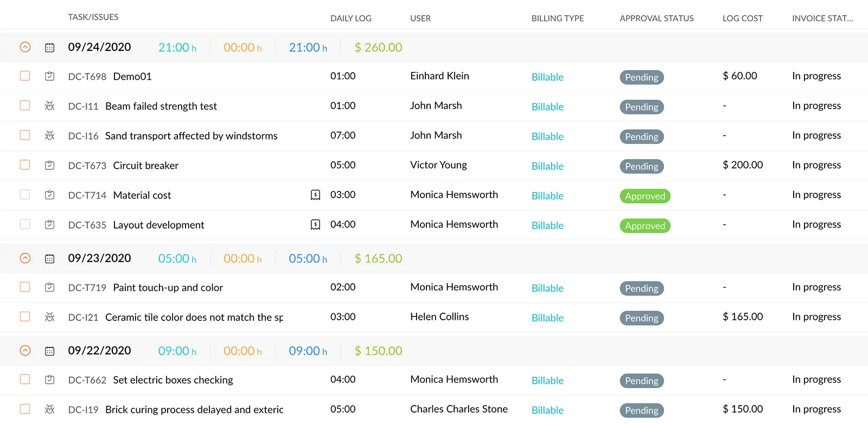The width and height of the screenshot is (868, 424).
Task: Click user Einhard Klein
Action: (439, 76)
